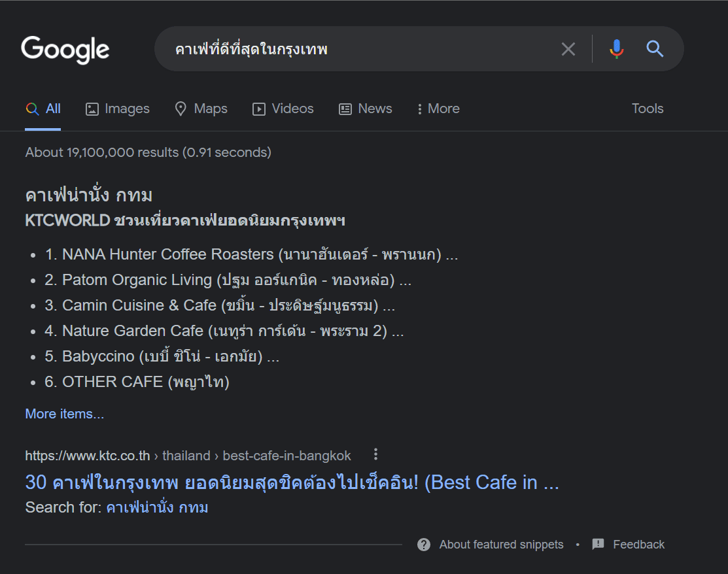The height and width of the screenshot is (574, 728).
Task: Focus the search text box
Action: click(x=362, y=49)
